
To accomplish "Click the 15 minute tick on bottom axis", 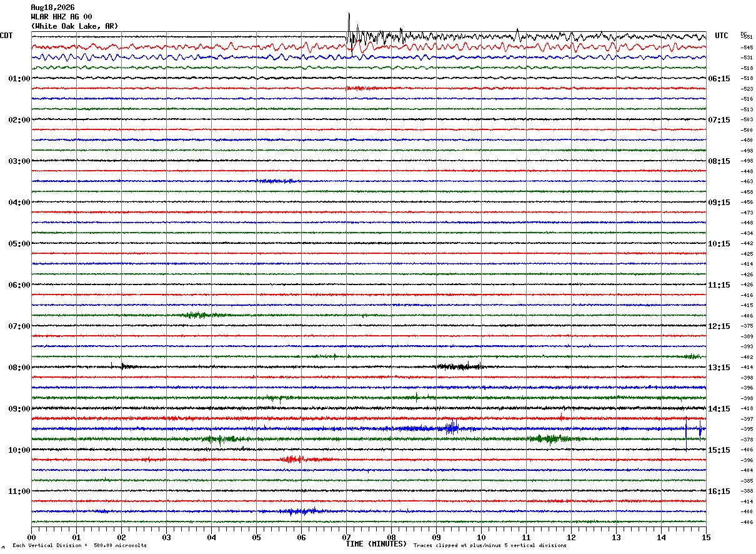I will point(706,537).
